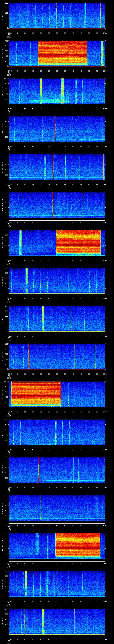The width and height of the screenshot is (114, 644).
Task: Open the spectrogram panel starting at 10:27:00
Action: 57,432
